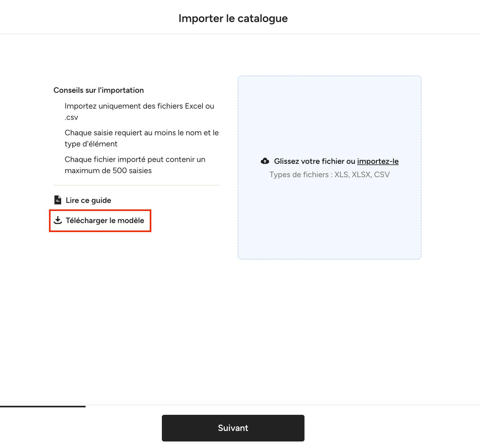The height and width of the screenshot is (448, 480).
Task: Click the Glissez votre fichier ou text
Action: pyautogui.click(x=315, y=161)
